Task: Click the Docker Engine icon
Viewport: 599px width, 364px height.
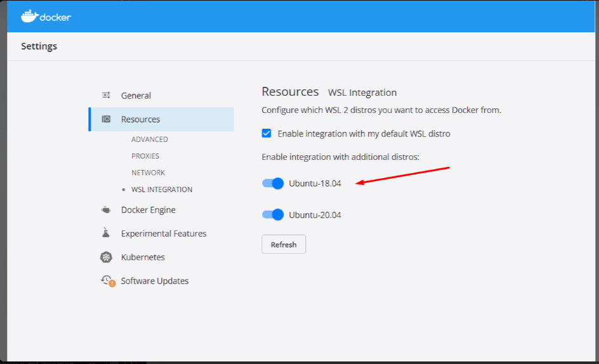Action: point(106,210)
